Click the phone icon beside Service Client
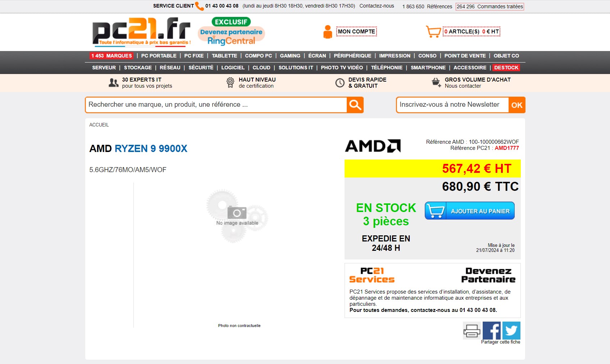This screenshot has width=610, height=364. (x=199, y=6)
